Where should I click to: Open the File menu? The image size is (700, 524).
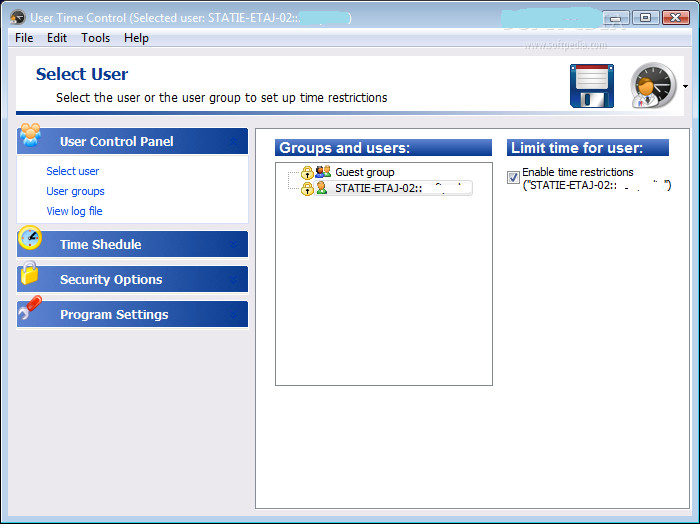[x=24, y=38]
